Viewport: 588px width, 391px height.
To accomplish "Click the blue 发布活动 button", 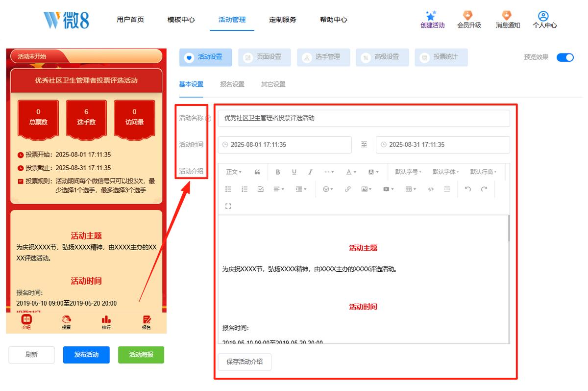I will (x=86, y=355).
